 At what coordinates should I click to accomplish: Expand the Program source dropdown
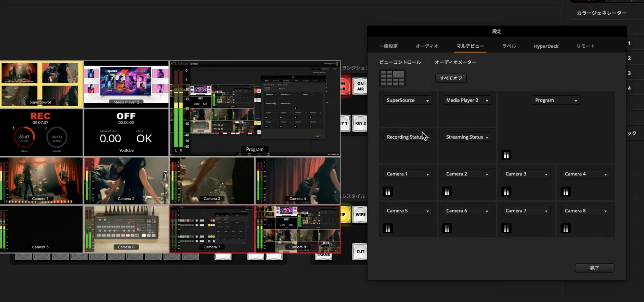[556, 100]
